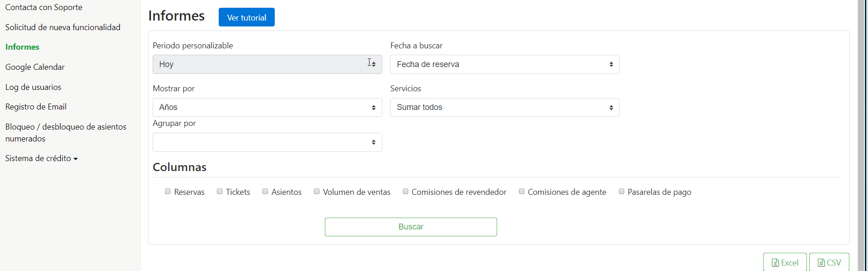Enable the Pasarelas de pago checkbox
Viewport: 868px width, 271px height.
point(621,192)
